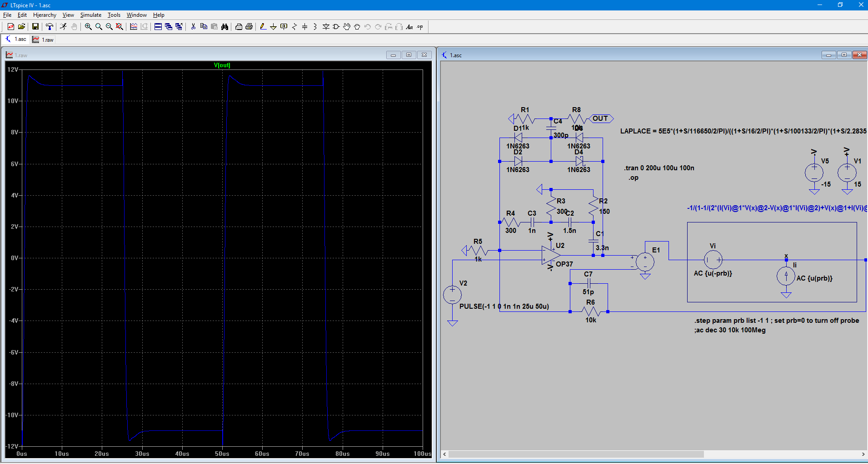The image size is (868, 464).
Task: Switch to the 1.raw tab
Action: pyautogui.click(x=43, y=40)
